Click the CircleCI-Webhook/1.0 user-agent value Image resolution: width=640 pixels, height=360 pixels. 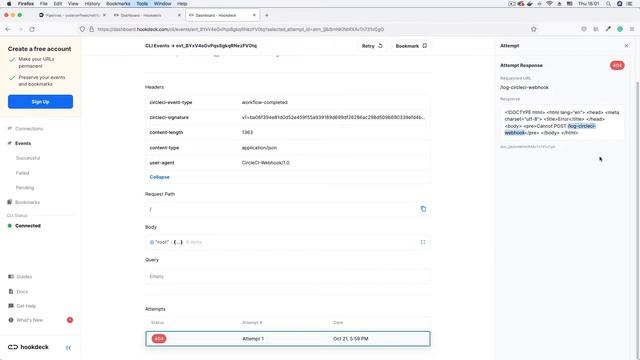click(x=266, y=163)
